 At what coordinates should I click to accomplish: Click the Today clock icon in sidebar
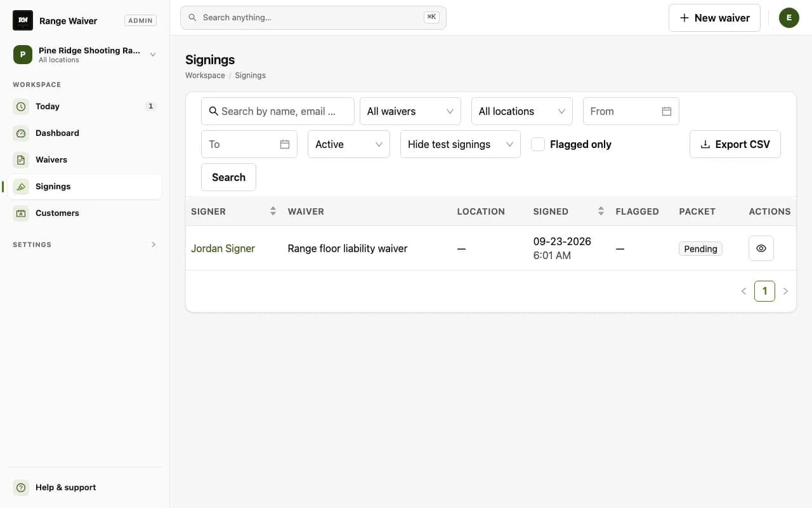21,107
